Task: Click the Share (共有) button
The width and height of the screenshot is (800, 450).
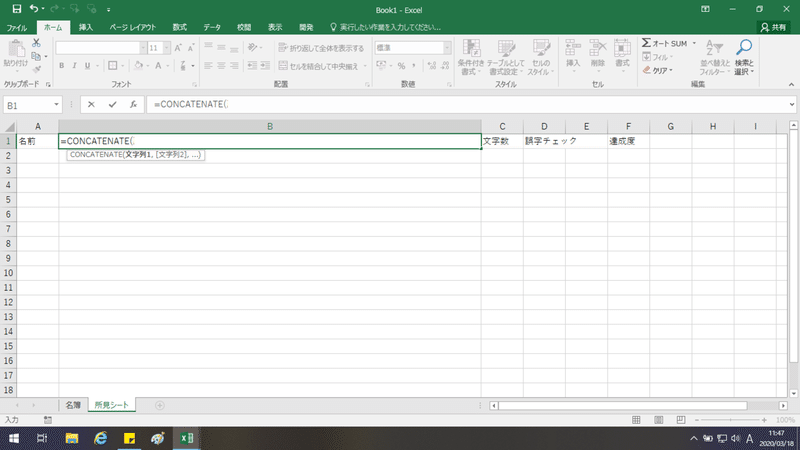Action: tap(773, 27)
